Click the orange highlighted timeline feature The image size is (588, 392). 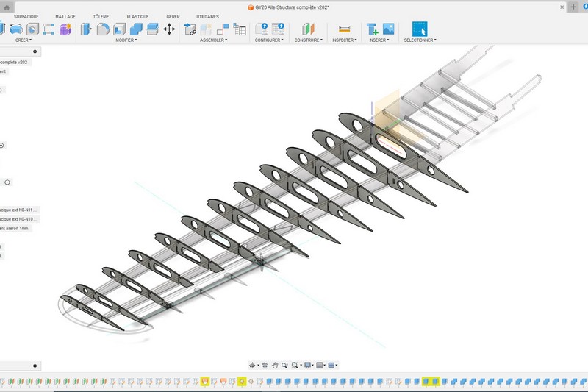click(204, 382)
